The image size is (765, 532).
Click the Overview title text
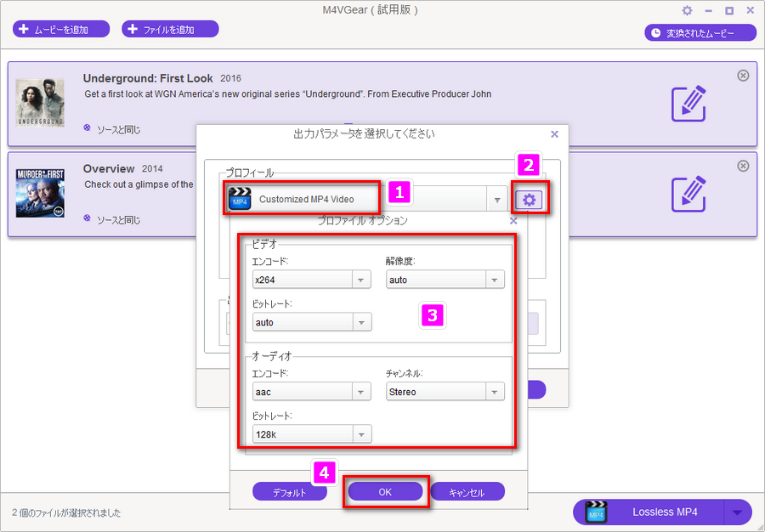[109, 169]
